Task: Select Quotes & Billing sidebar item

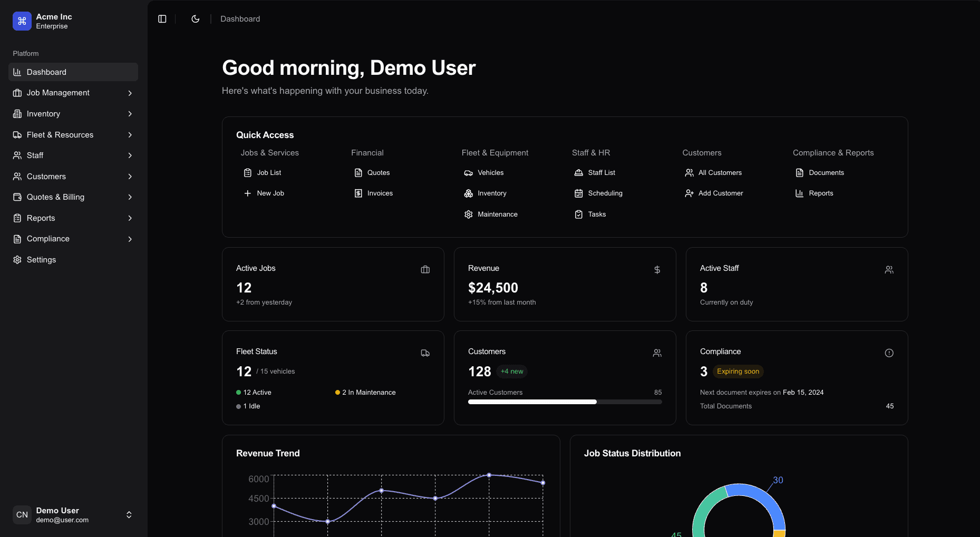Action: click(73, 197)
